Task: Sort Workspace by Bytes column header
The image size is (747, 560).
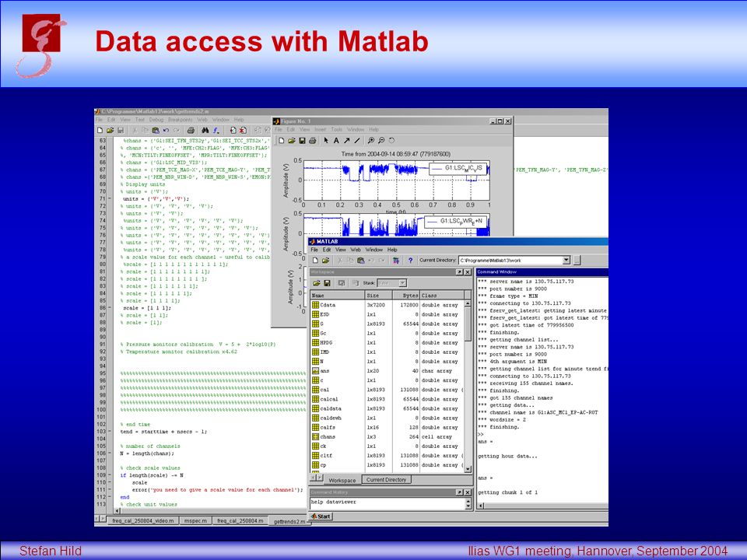Action: [406, 296]
